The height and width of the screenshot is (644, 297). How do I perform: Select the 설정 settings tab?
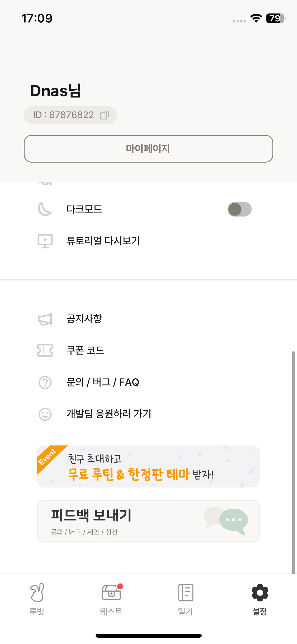[260, 599]
